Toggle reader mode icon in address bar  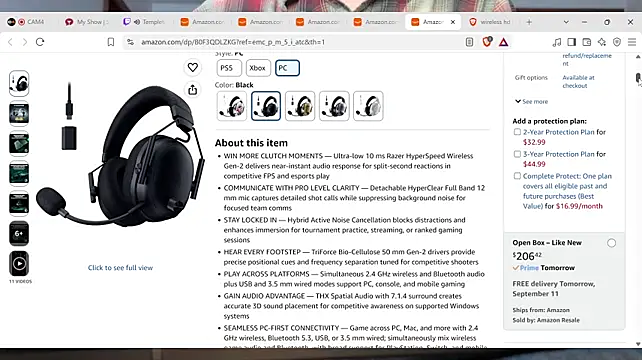pyautogui.click(x=469, y=42)
